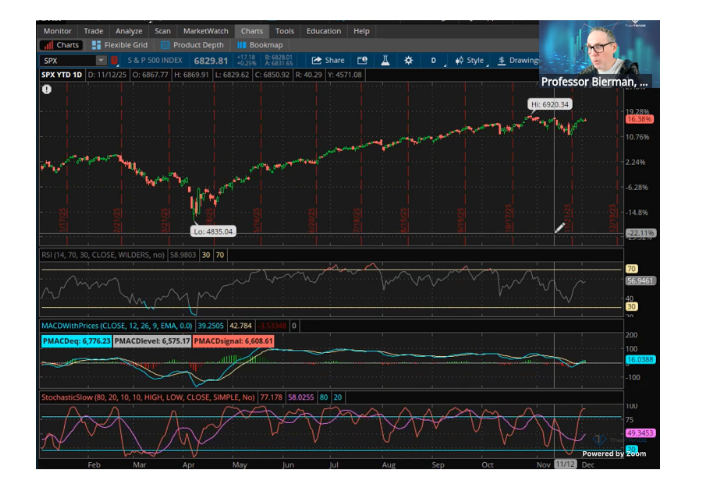Open chart settings gear icon
The image size is (713, 479).
click(408, 60)
